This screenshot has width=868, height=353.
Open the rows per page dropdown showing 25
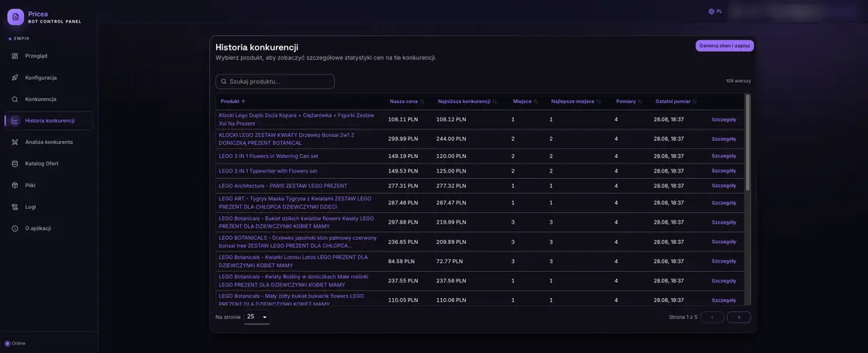pyautogui.click(x=257, y=317)
